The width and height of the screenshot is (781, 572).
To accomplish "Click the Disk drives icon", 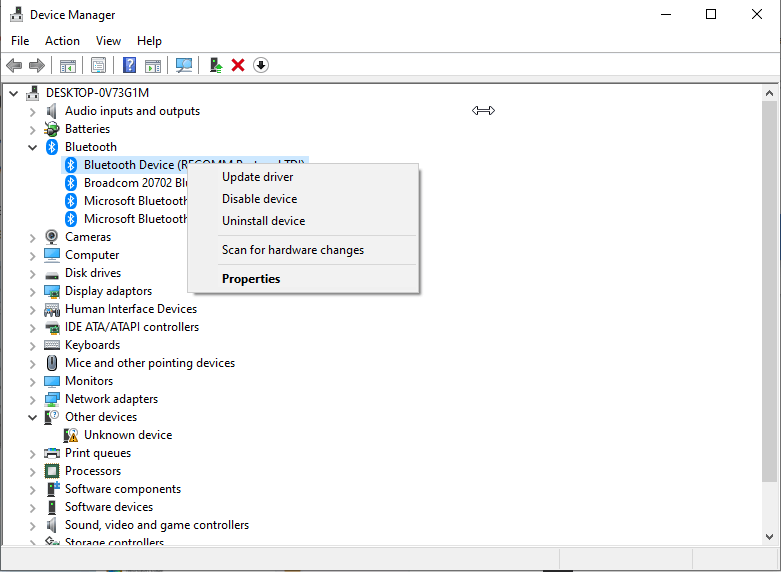I will (52, 275).
